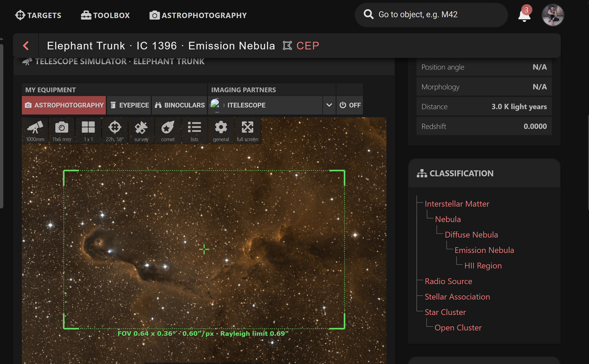Click the comet icon
This screenshot has width=589, height=364.
[168, 131]
